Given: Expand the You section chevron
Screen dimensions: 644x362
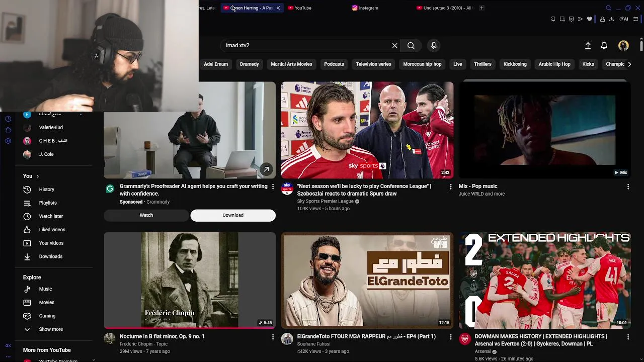Looking at the screenshot, I should click(x=37, y=176).
